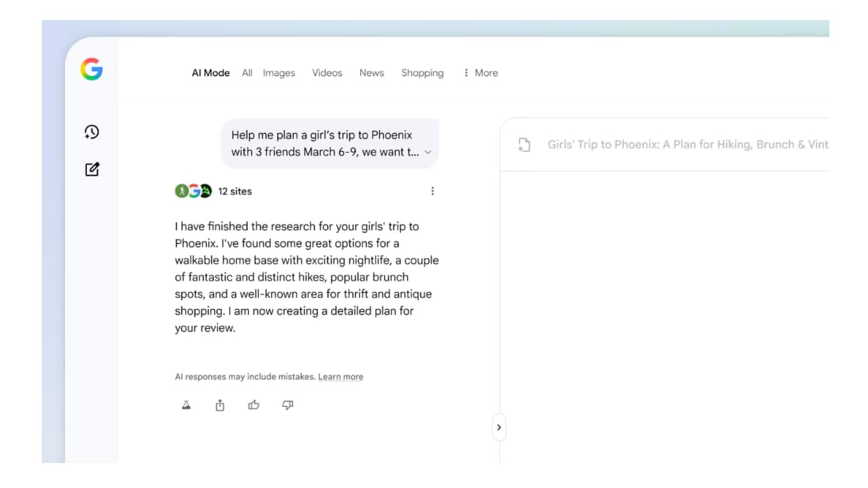
Task: Give a thumbs down to the response
Action: click(288, 405)
